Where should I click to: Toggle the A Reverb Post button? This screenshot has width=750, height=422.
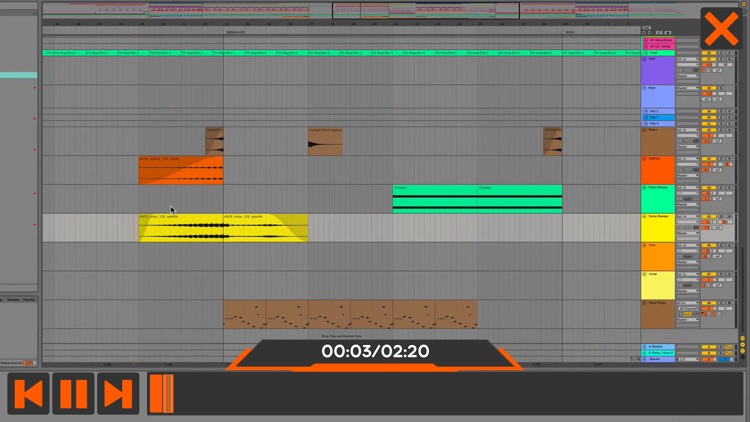pyautogui.click(x=728, y=347)
